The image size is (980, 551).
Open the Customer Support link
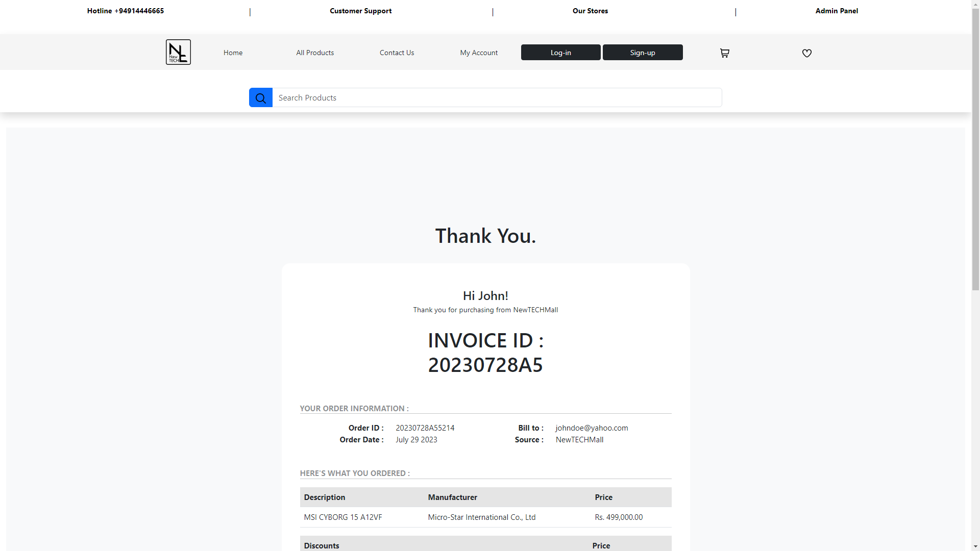[360, 11]
